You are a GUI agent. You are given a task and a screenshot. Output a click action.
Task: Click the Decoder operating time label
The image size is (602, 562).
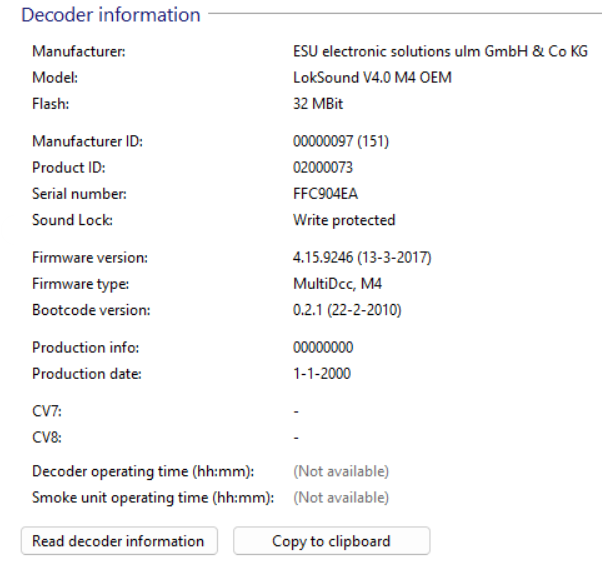coord(142,471)
